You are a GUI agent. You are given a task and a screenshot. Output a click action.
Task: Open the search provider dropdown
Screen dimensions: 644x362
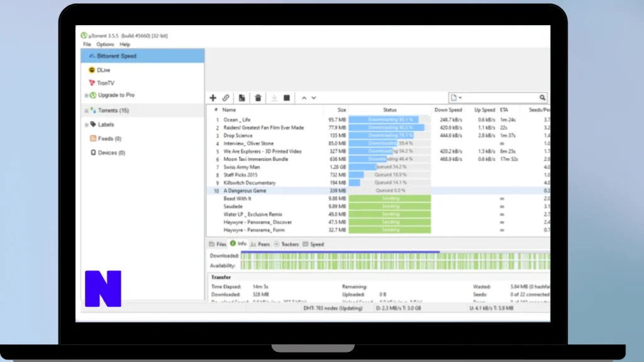pos(456,97)
